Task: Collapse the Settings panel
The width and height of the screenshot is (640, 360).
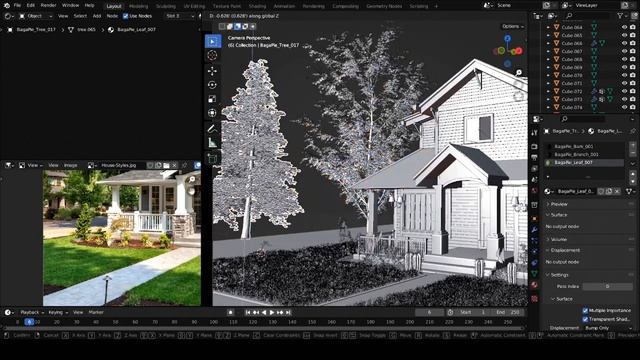Action: click(x=559, y=275)
